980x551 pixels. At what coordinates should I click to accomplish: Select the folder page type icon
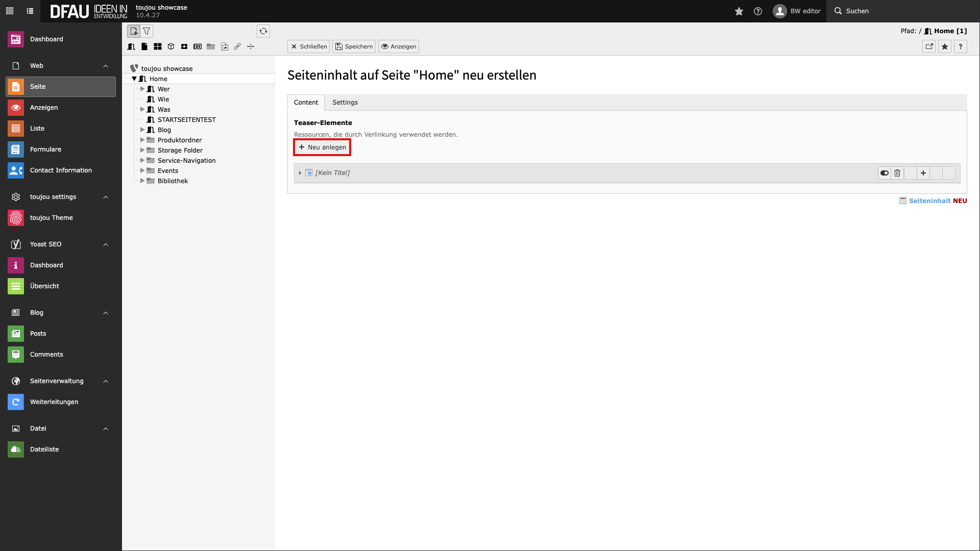pyautogui.click(x=211, y=46)
